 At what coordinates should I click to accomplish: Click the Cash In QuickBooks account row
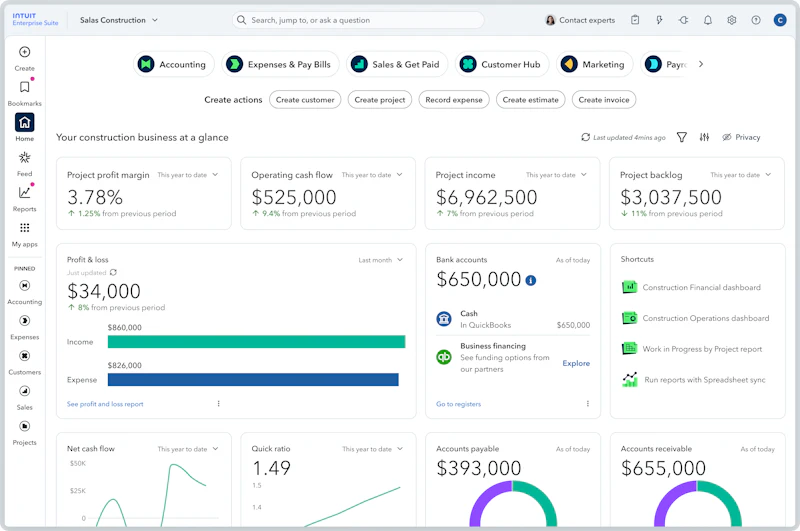coord(513,319)
